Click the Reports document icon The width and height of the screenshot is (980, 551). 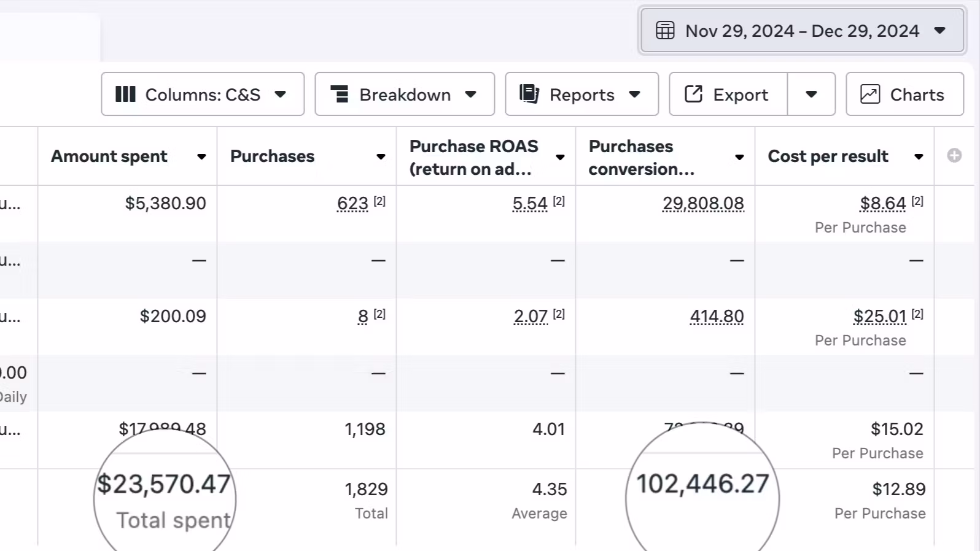click(529, 94)
